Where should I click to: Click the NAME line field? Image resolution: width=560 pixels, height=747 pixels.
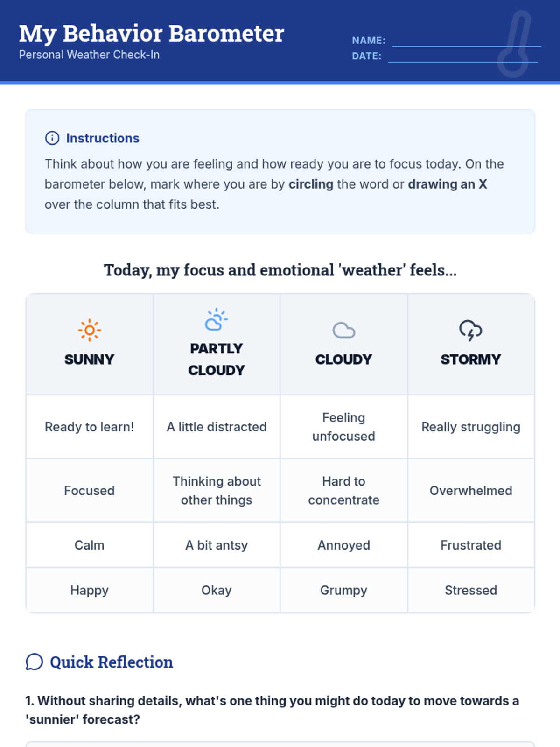tap(466, 41)
